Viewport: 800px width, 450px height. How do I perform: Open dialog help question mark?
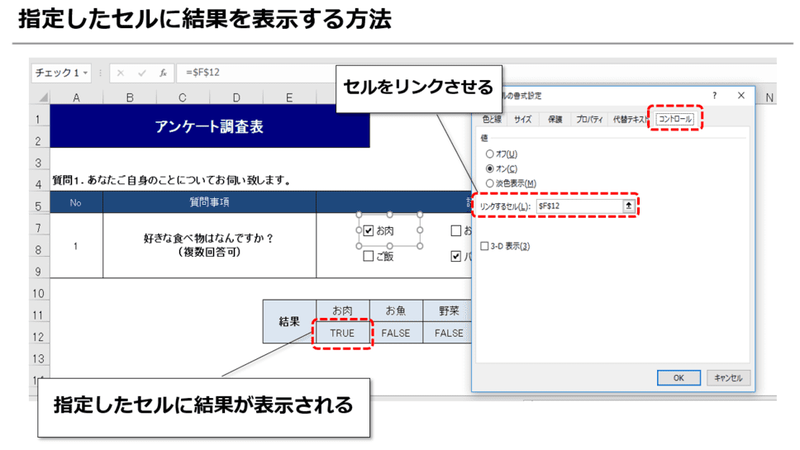click(715, 95)
